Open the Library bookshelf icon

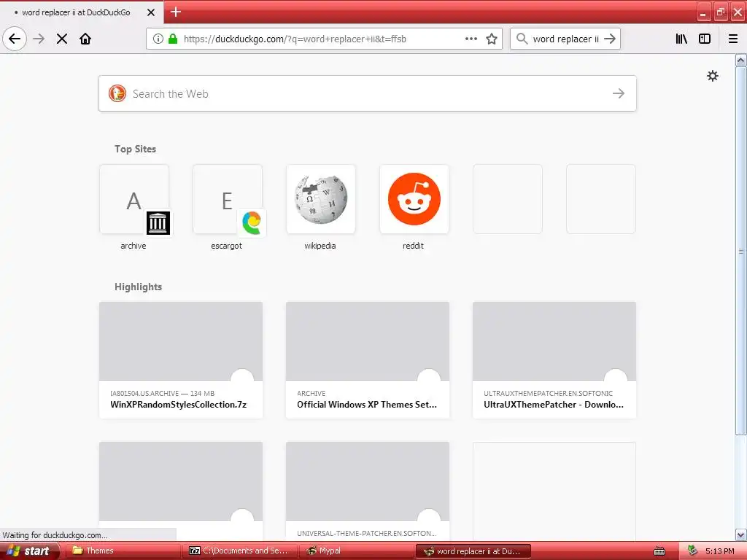point(681,39)
